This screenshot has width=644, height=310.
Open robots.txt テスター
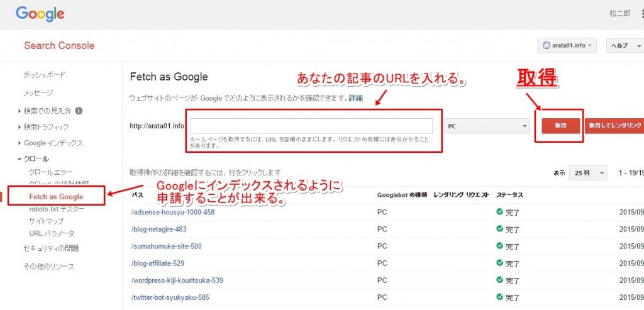pos(57,209)
